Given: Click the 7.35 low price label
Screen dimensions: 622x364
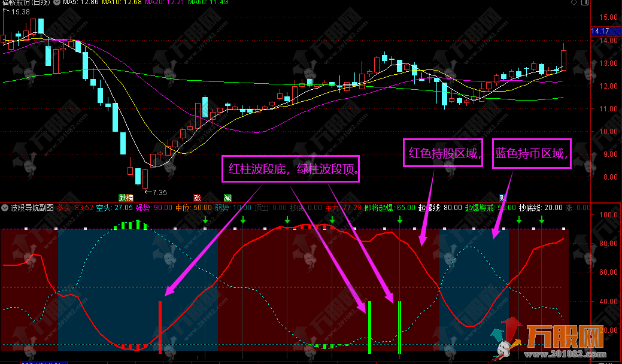Looking at the screenshot, I should coord(160,193).
